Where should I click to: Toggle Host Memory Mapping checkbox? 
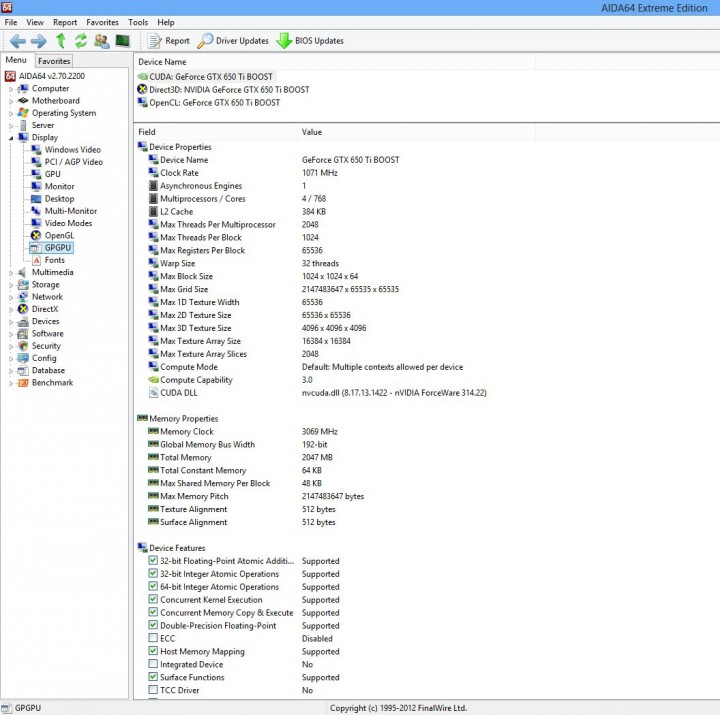[153, 651]
